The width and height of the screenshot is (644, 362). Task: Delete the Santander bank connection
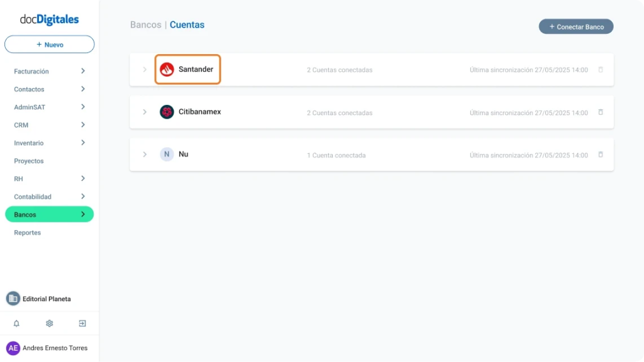pyautogui.click(x=601, y=70)
